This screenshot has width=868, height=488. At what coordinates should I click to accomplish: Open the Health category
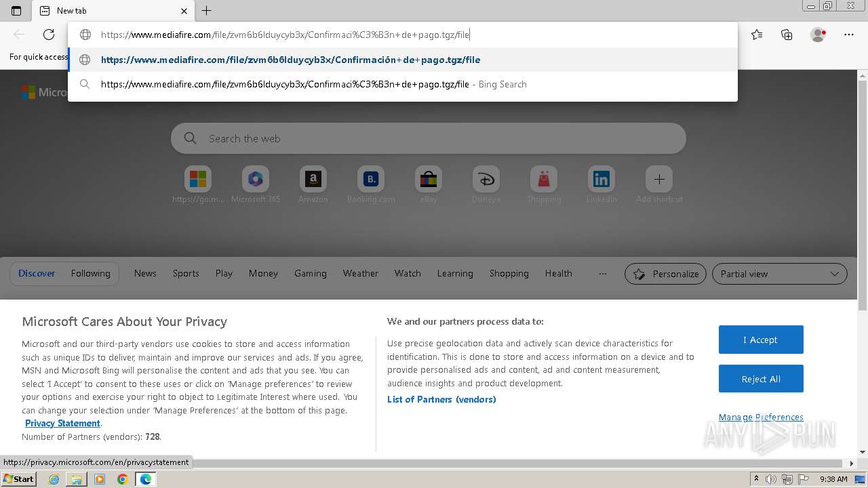point(559,273)
